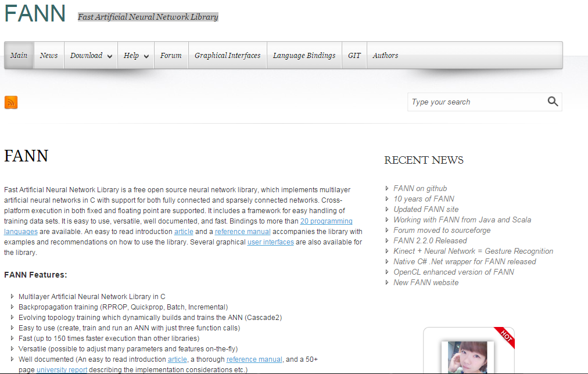This screenshot has height=374, width=588.
Task: Open 'Updated FANN site' news item
Action: click(426, 209)
